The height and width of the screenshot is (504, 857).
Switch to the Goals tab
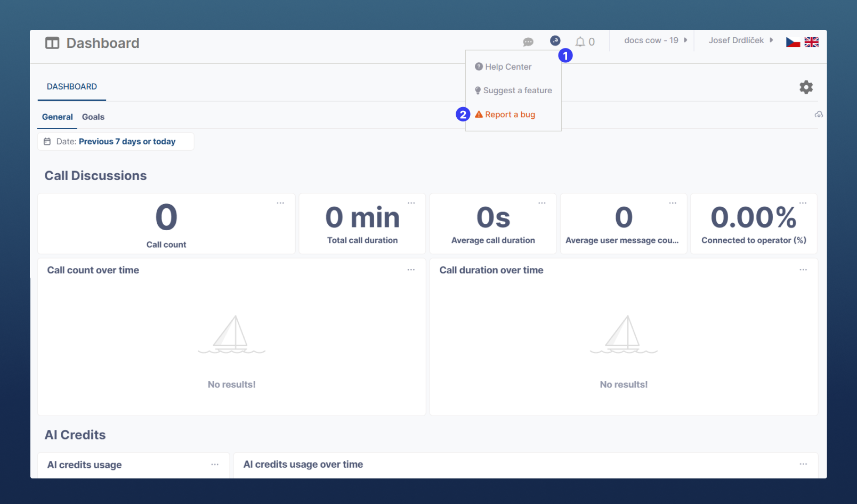point(93,117)
